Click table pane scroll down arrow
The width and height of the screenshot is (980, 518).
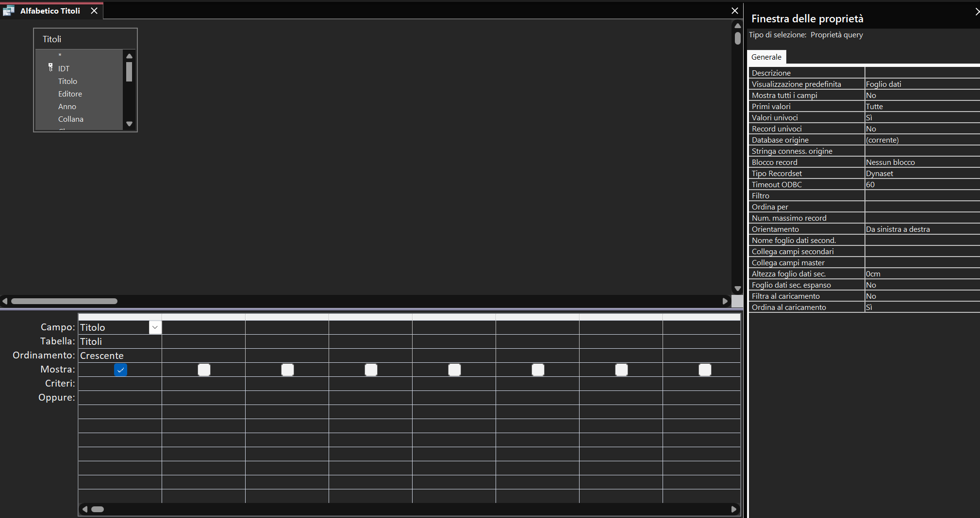(x=738, y=289)
